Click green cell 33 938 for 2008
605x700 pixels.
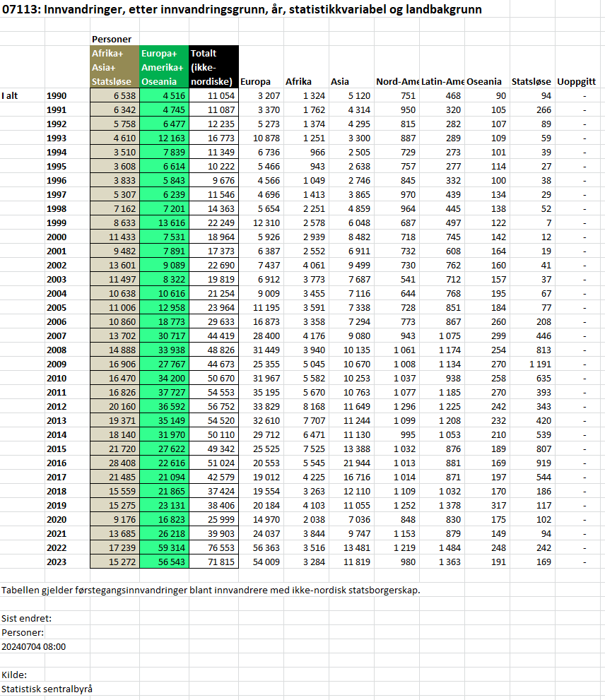point(165,350)
